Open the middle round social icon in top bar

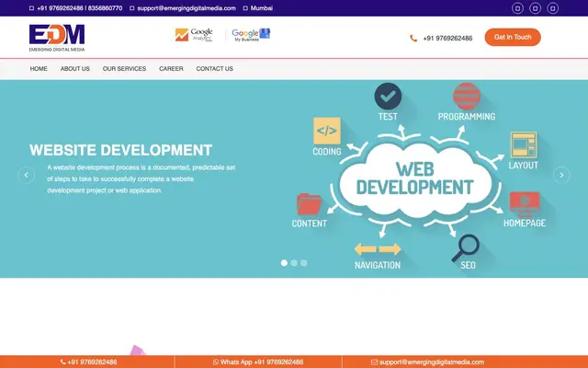point(535,8)
